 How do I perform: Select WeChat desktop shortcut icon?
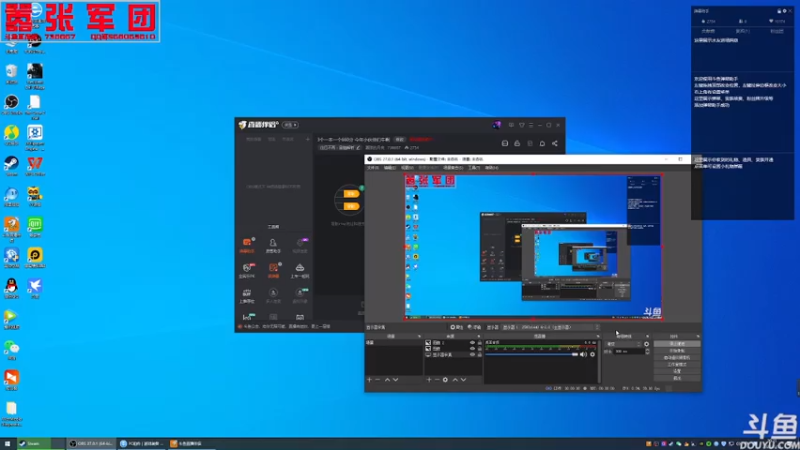click(11, 350)
